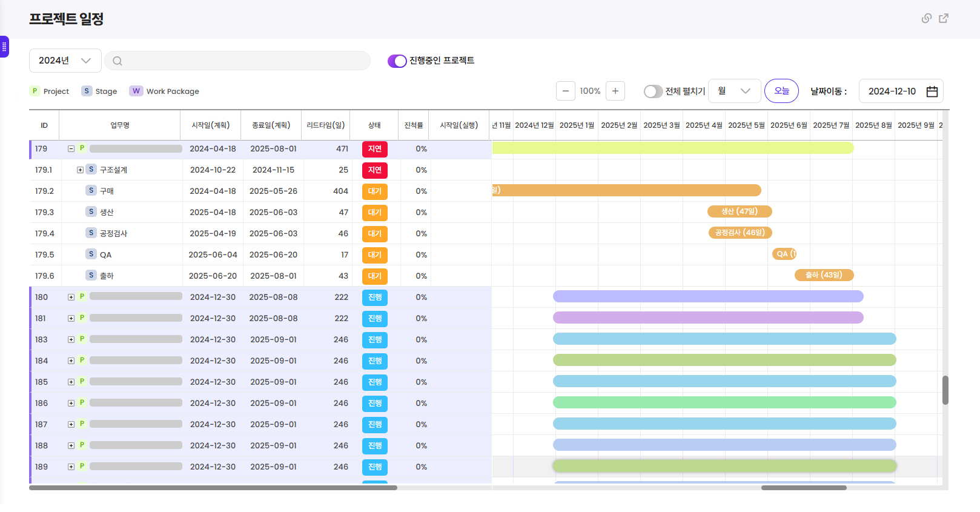The height and width of the screenshot is (512, 980).
Task: Expand the 구조설계 stage row 179.1
Action: coord(80,170)
